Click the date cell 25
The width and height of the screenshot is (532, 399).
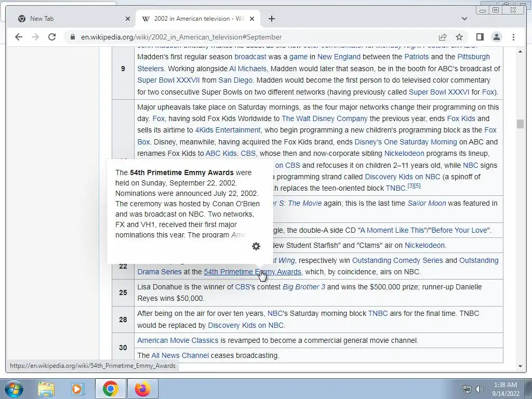point(123,292)
